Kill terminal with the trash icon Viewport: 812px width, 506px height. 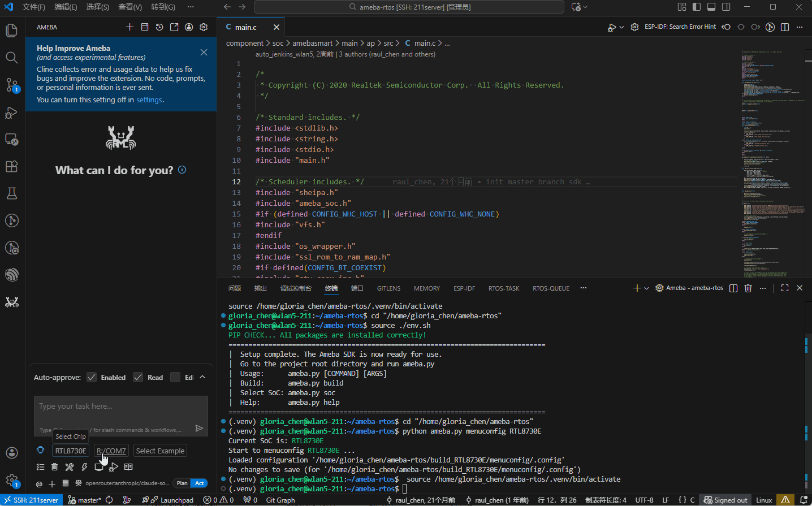748,288
